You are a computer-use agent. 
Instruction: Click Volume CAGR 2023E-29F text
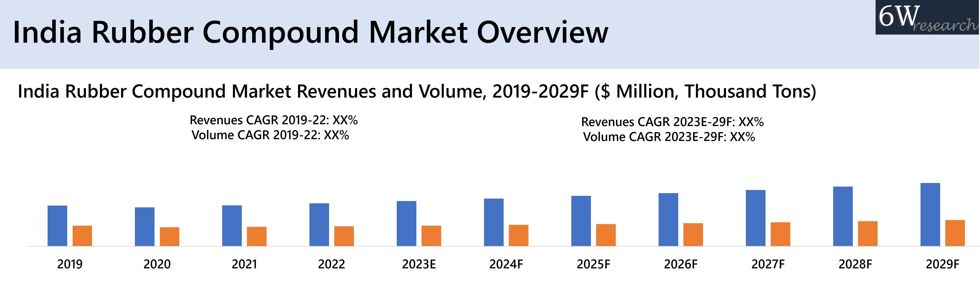click(x=669, y=137)
